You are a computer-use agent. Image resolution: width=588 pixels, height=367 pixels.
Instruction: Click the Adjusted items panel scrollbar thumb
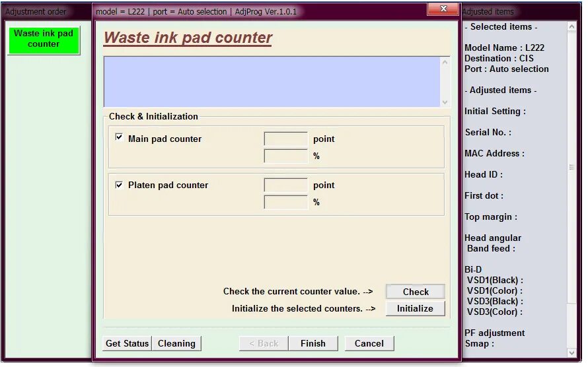click(571, 168)
